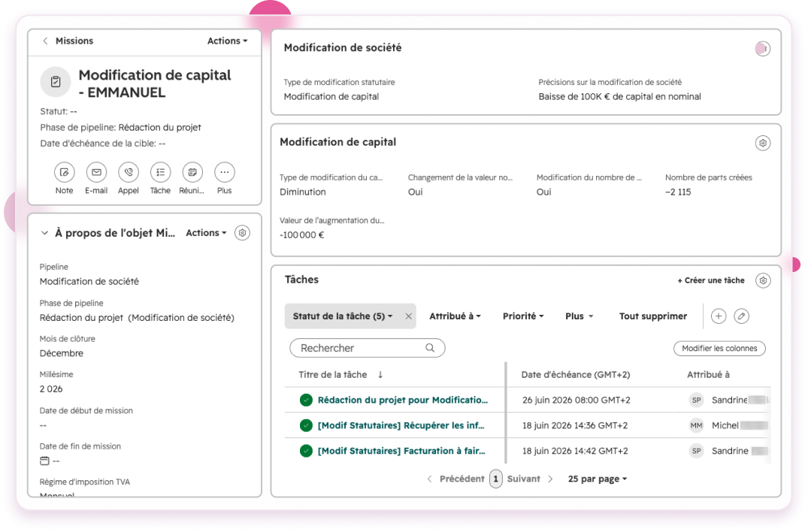Open more actions with the Plus ellipsis icon

click(x=224, y=172)
